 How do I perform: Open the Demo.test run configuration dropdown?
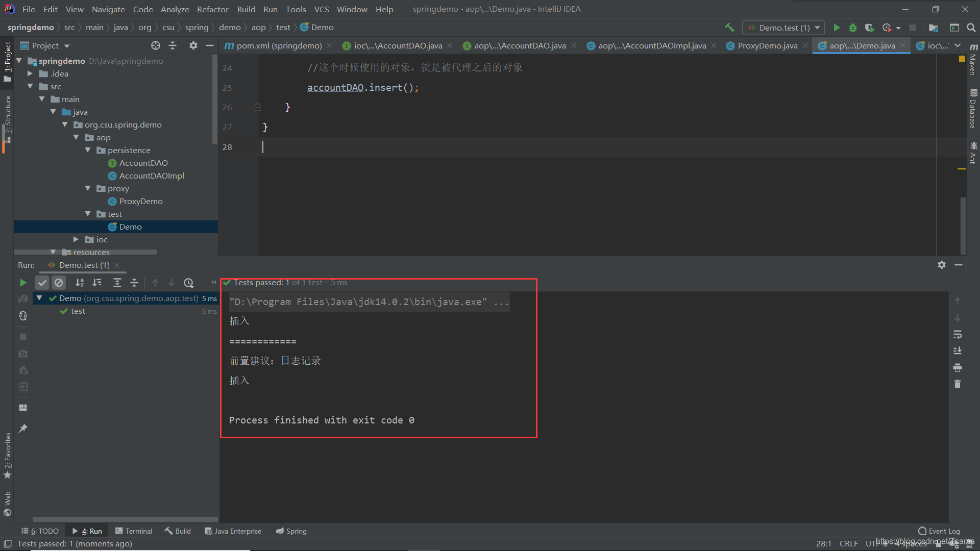tap(784, 28)
